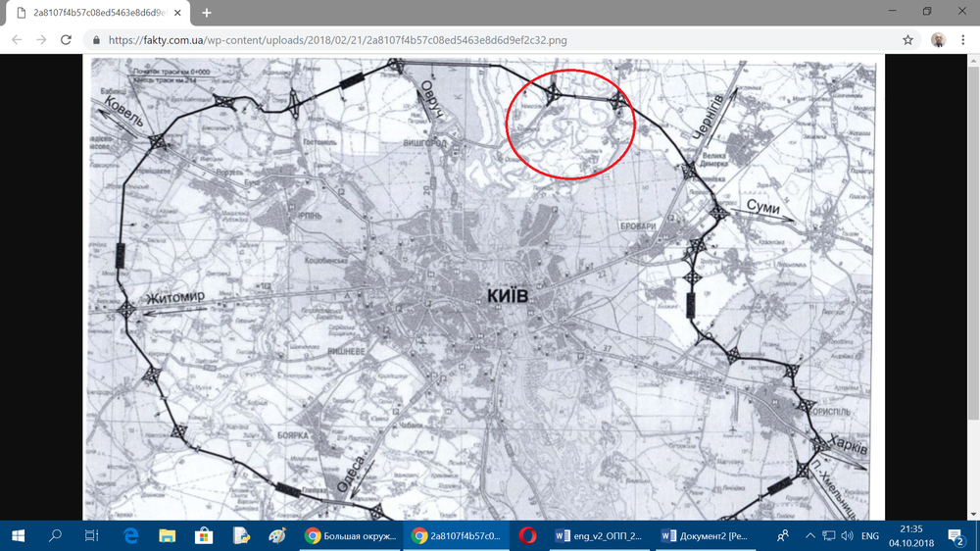
Task: Switch the ENG input language indicator
Action: click(869, 535)
